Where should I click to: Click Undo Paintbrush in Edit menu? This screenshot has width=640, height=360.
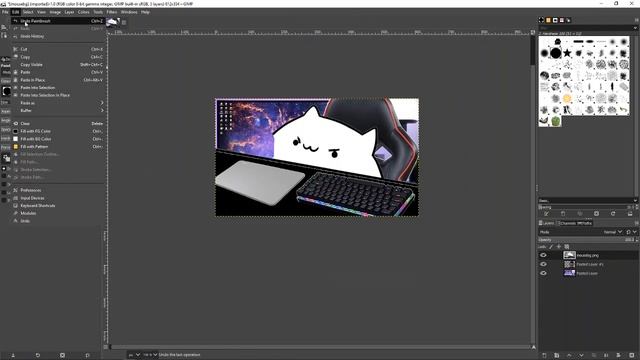coord(58,21)
